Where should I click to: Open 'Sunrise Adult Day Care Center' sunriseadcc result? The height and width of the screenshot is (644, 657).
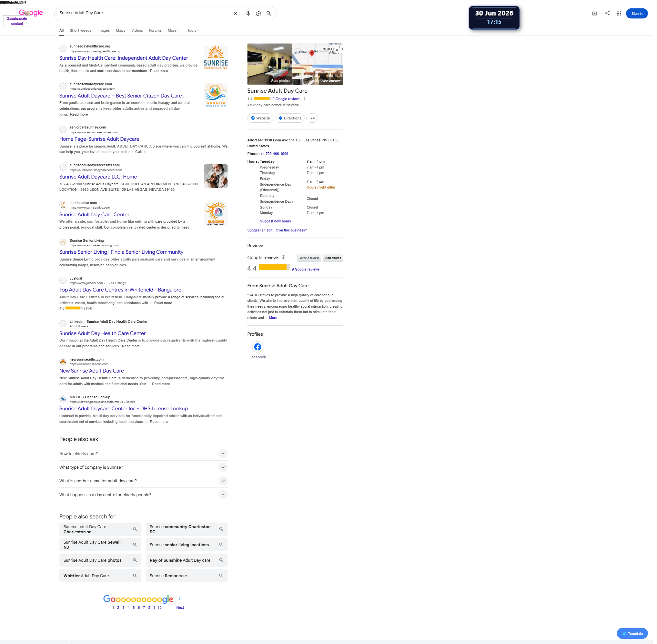pyautogui.click(x=94, y=214)
